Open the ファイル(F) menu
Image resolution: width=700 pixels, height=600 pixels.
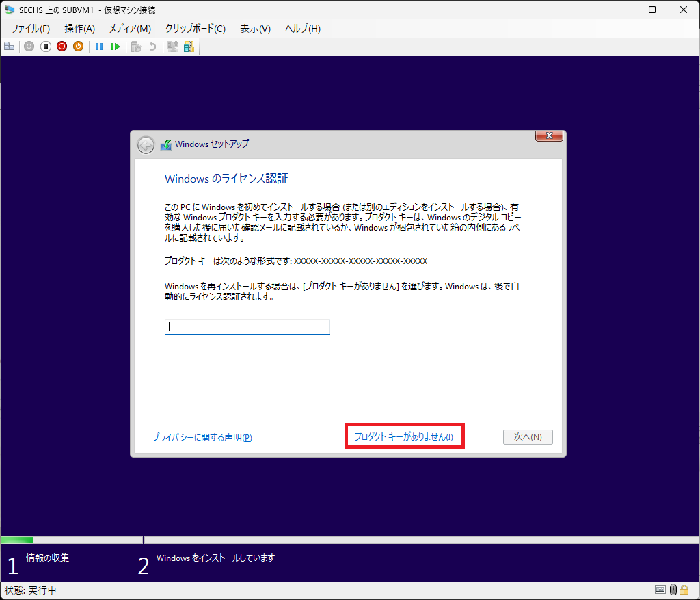(x=30, y=29)
